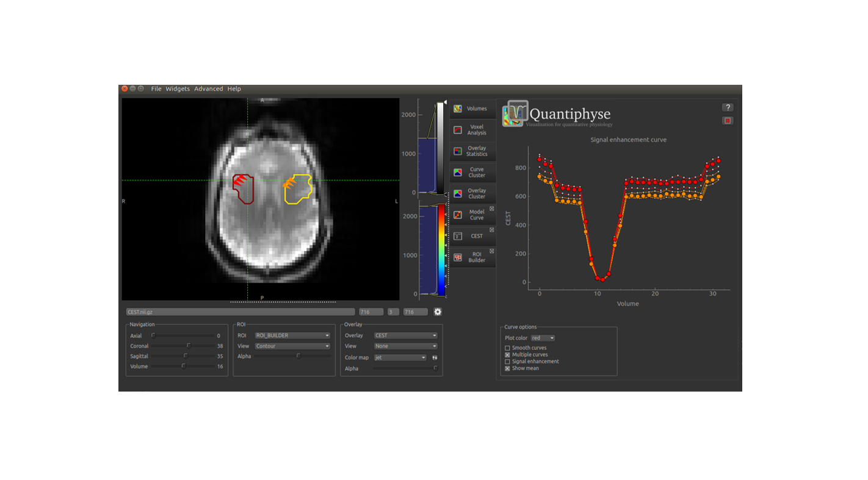This screenshot has width=868, height=480.
Task: Disable the Show mean checkbox
Action: coord(507,368)
